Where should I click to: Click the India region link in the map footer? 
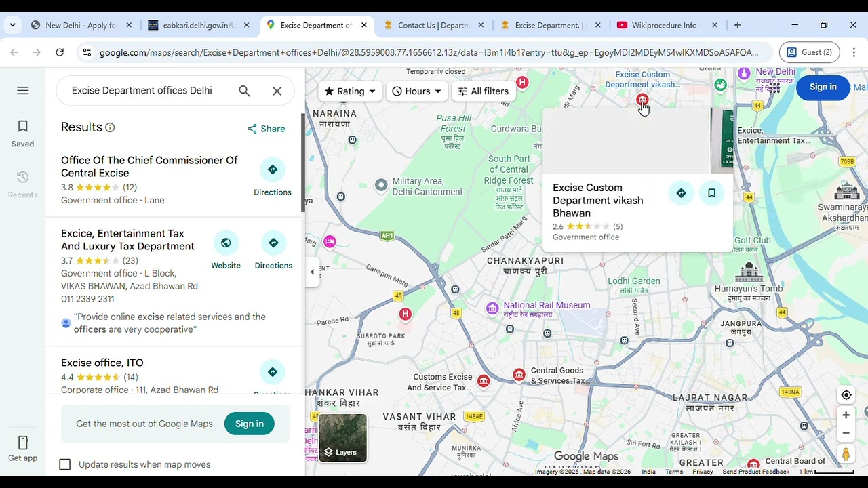pyautogui.click(x=648, y=472)
